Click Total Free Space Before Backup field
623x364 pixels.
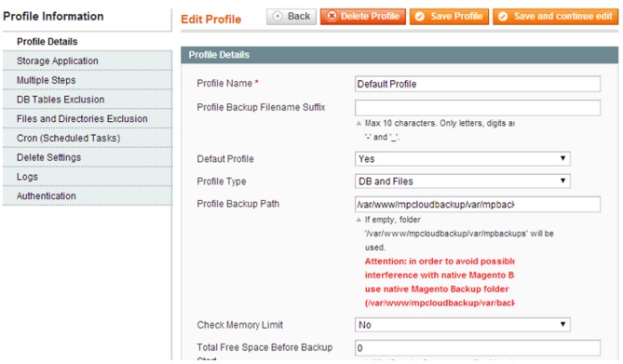[x=477, y=347]
